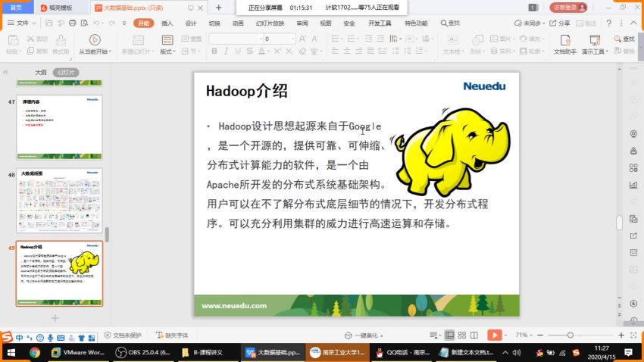
Task: Open the 文件 menu dropdown
Action: [x=22, y=23]
